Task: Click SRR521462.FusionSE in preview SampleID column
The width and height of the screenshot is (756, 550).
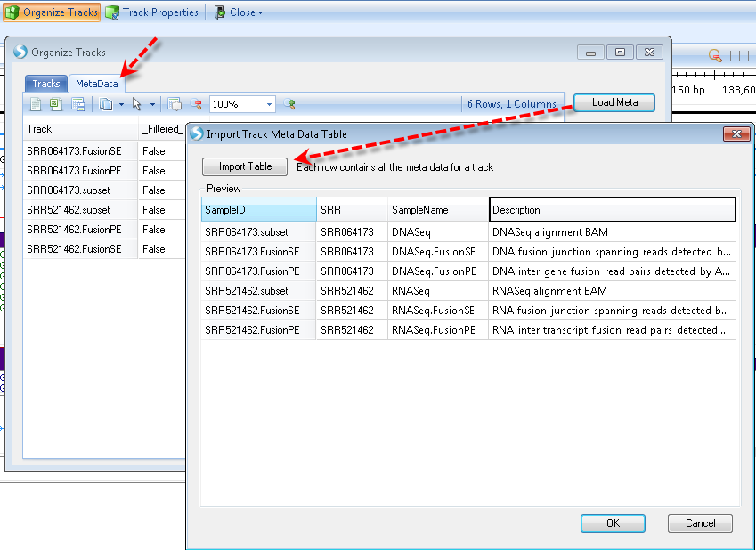Action: pos(259,311)
